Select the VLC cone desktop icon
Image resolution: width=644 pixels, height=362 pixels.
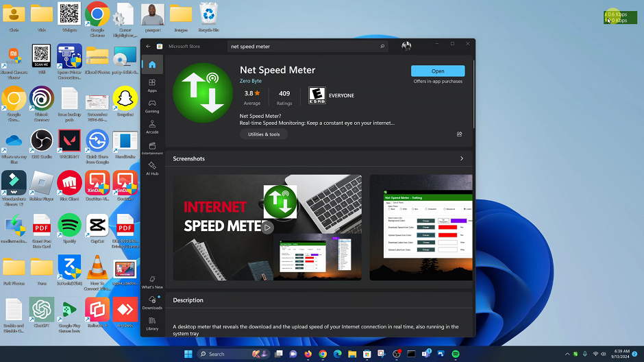(97, 273)
